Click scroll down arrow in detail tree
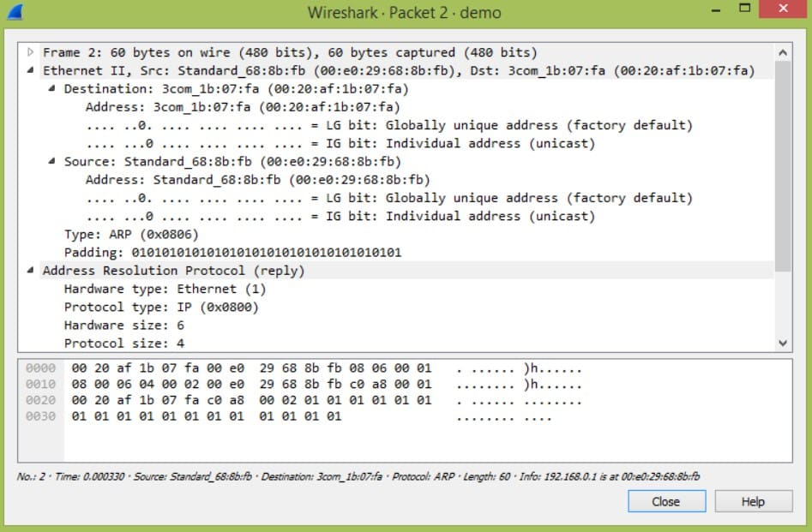The height and width of the screenshot is (532, 812). pos(783,344)
